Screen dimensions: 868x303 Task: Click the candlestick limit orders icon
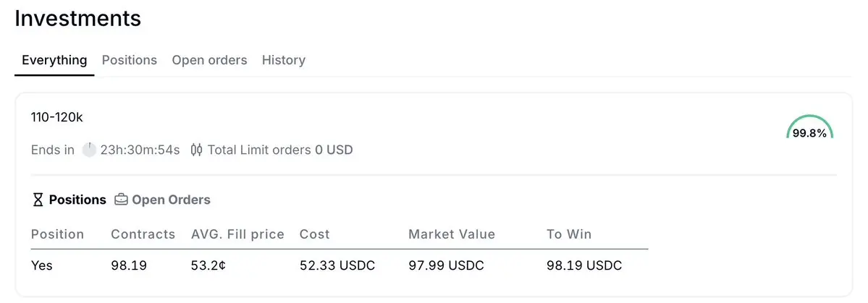pos(196,150)
